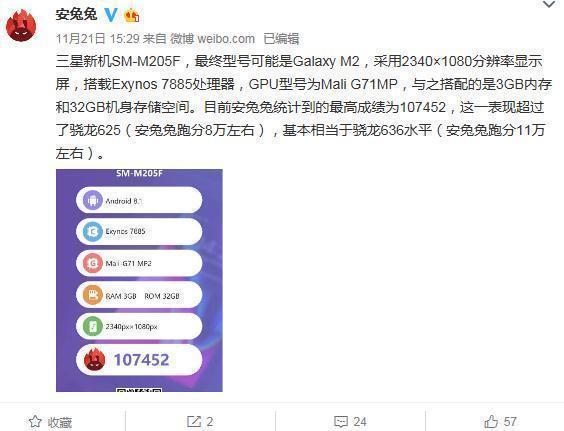Click the Android 8.1 robot icon
The width and height of the screenshot is (564, 431).
93,200
